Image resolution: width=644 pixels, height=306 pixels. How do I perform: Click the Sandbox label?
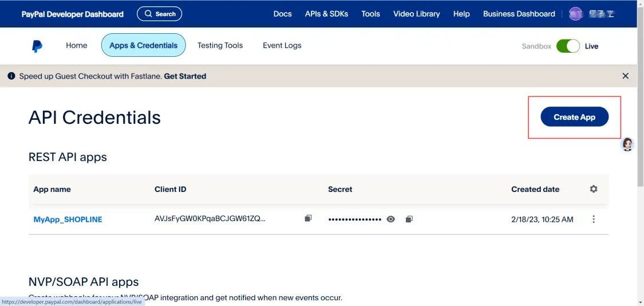point(536,46)
